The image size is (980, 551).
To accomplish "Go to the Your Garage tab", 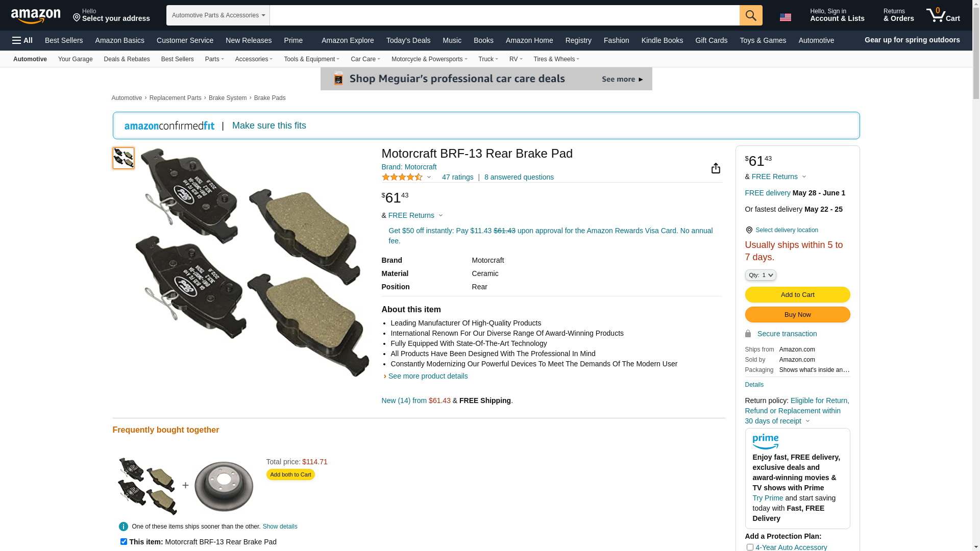I will [x=75, y=59].
